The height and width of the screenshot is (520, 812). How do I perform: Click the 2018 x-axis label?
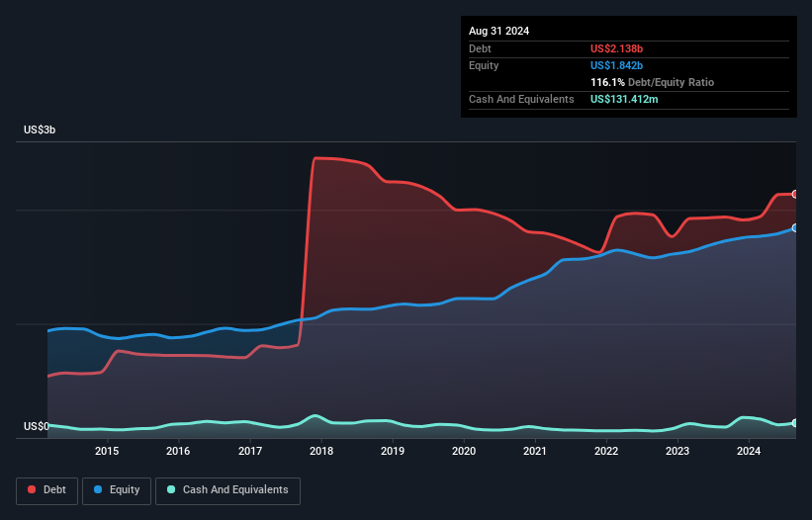click(321, 451)
